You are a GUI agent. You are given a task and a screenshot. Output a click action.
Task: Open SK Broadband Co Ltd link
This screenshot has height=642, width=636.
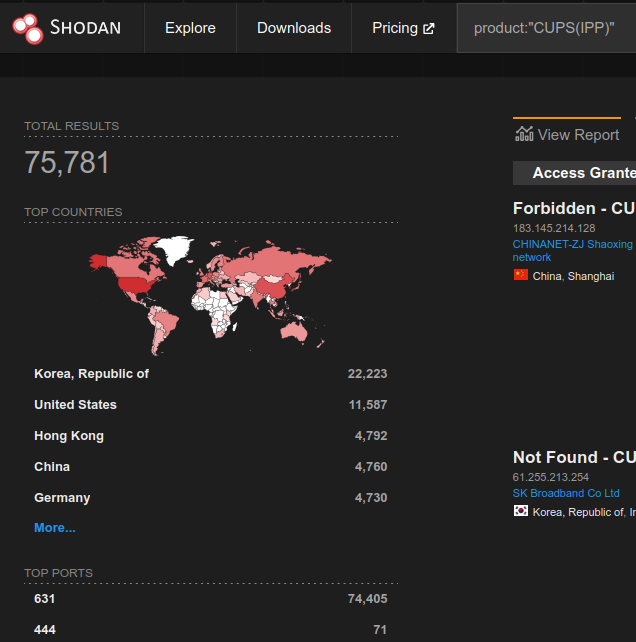565,493
